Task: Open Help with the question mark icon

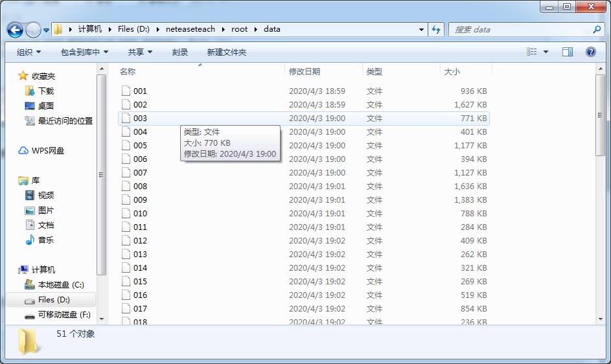Action: click(x=591, y=52)
